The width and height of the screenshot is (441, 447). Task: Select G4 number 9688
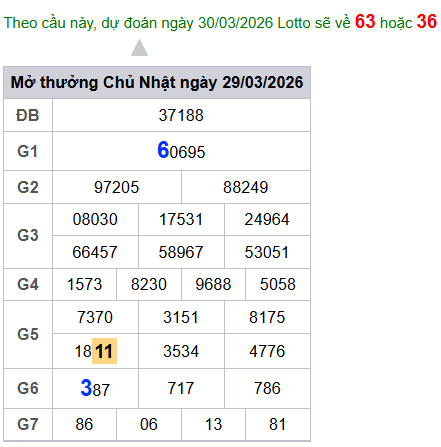pyautogui.click(x=213, y=285)
